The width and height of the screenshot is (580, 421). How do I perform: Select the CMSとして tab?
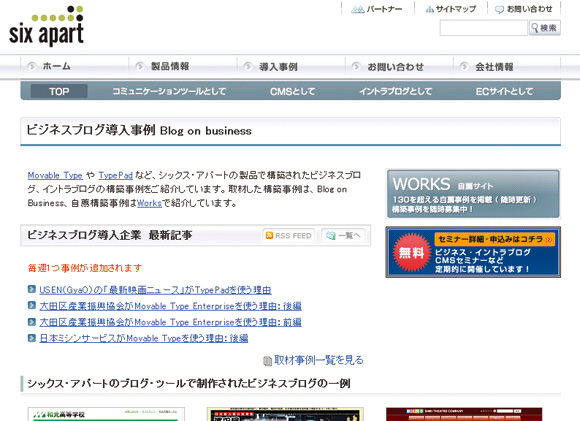293,91
